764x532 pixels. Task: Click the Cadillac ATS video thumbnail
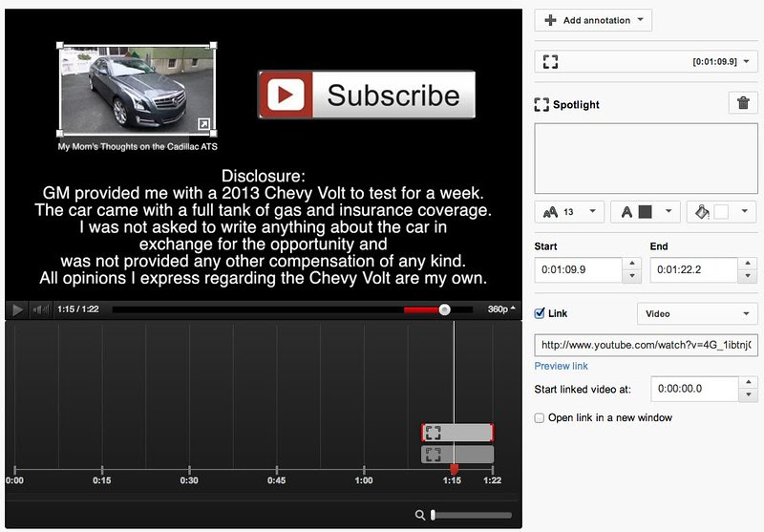click(x=137, y=90)
